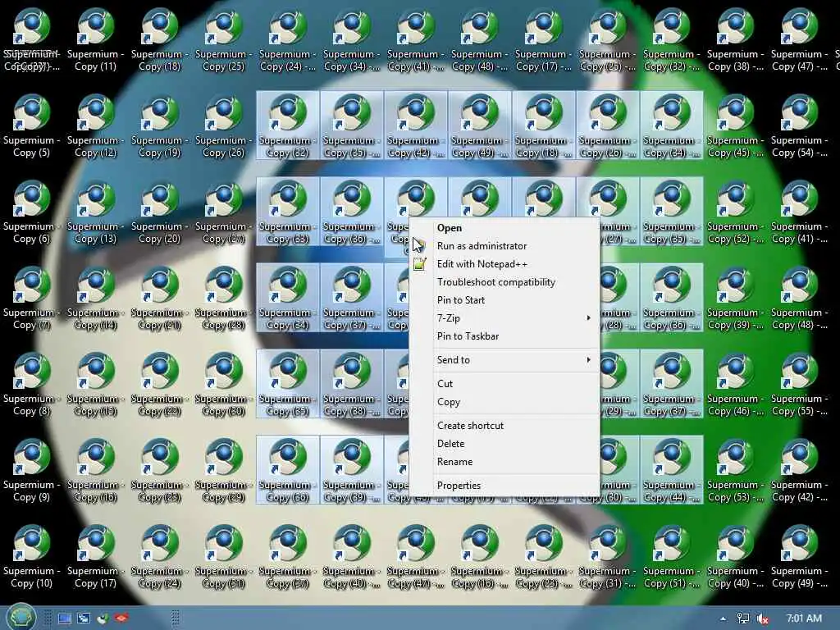Viewport: 840px width, 630px height.
Task: Select the Supermium - Copy (10) shortcut
Action: (32, 557)
